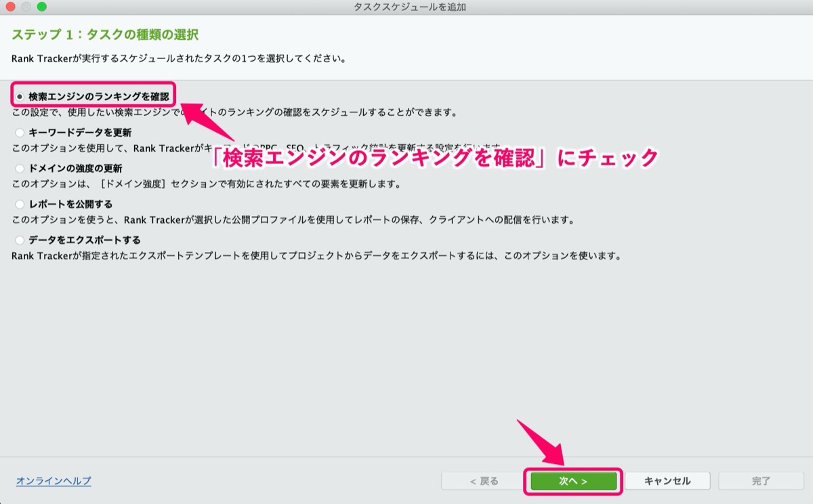The image size is (813, 504).
Task: Click the disabled < 戻る button
Action: click(484, 481)
